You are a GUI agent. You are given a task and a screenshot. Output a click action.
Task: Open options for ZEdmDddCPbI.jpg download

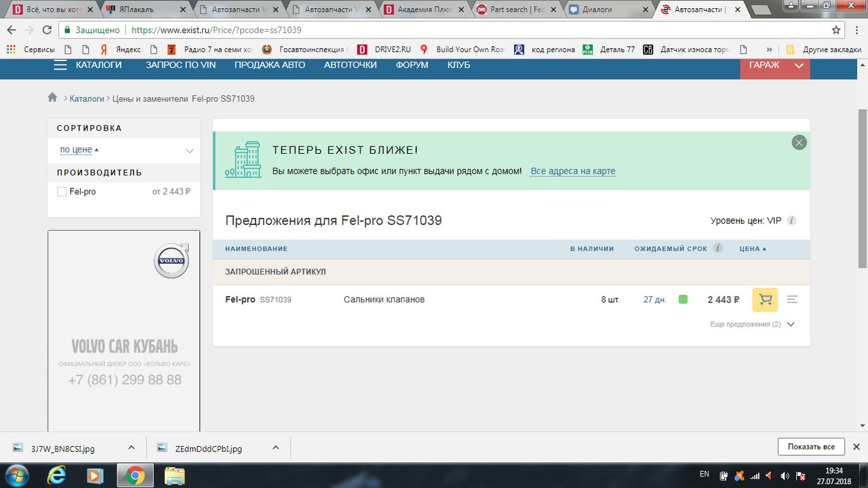click(x=275, y=448)
